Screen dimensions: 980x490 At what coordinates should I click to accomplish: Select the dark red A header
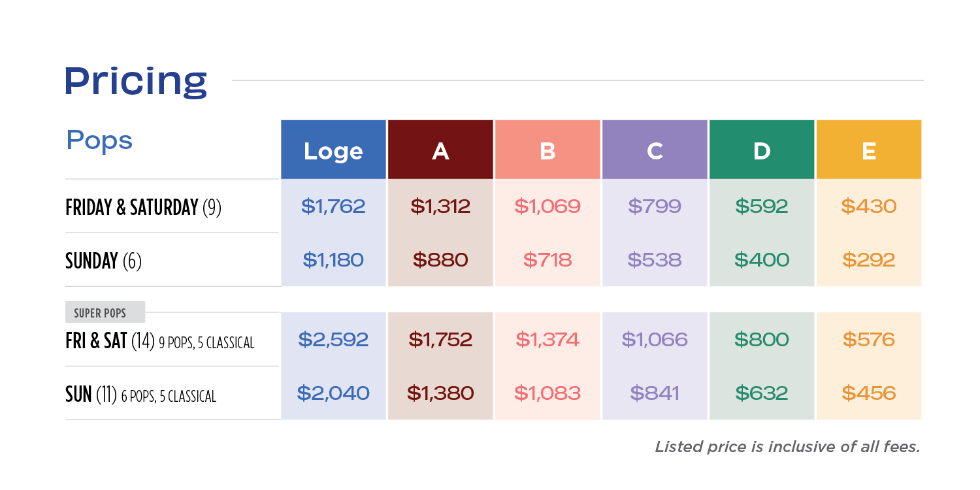[440, 150]
